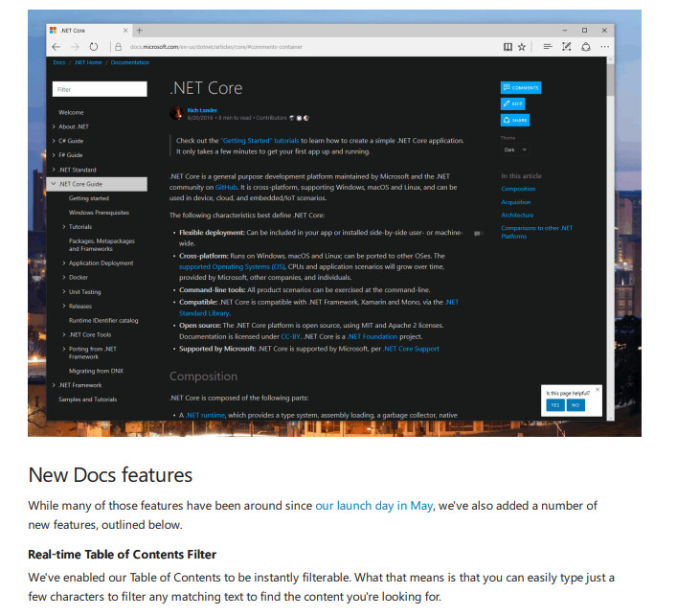Click the Share button
Image resolution: width=677 pixels, height=616 pixels.
coord(515,120)
